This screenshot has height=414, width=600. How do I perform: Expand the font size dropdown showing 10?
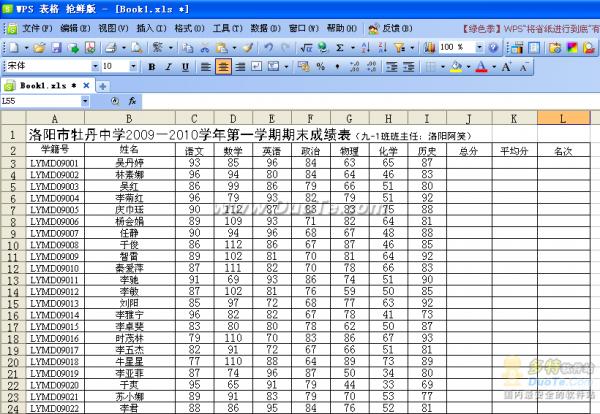[x=135, y=66]
